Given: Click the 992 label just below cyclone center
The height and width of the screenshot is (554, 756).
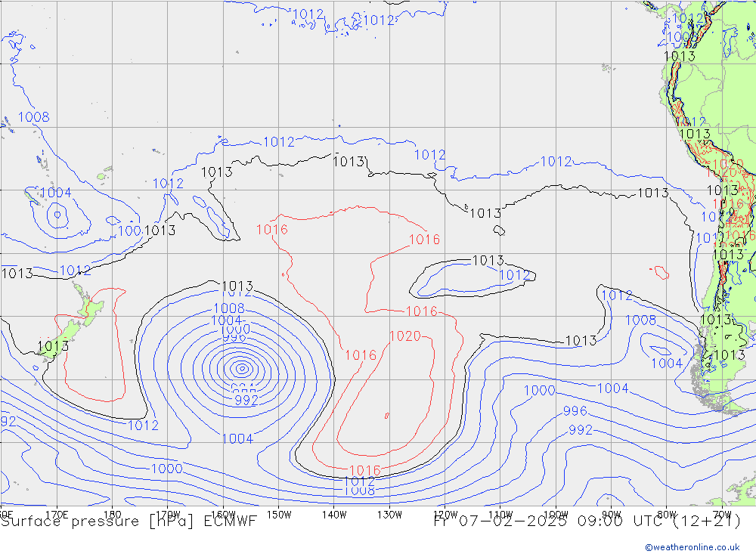Looking at the screenshot, I should coord(246,400).
